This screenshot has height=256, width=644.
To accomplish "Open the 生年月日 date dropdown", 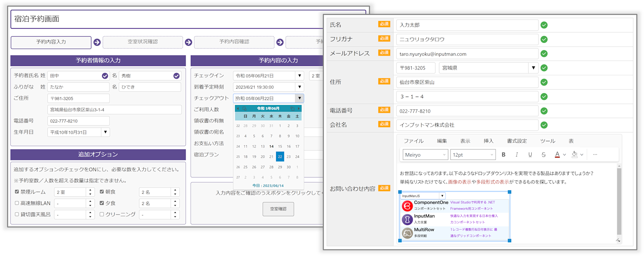I will pos(105,132).
